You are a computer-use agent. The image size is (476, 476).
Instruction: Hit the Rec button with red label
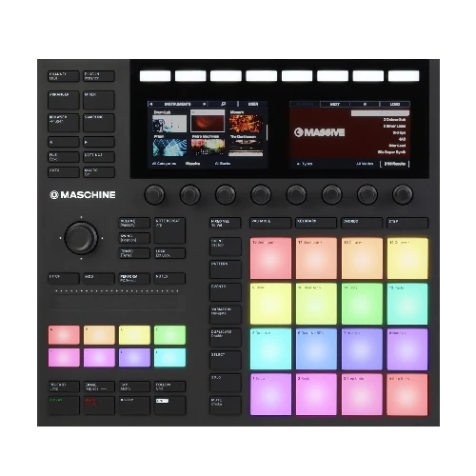tap(99, 406)
